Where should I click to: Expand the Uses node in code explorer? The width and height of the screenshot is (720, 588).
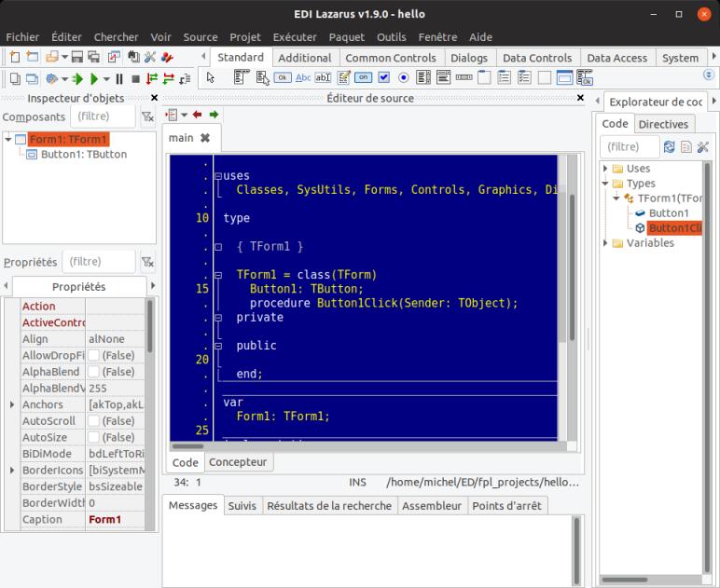[x=606, y=169]
